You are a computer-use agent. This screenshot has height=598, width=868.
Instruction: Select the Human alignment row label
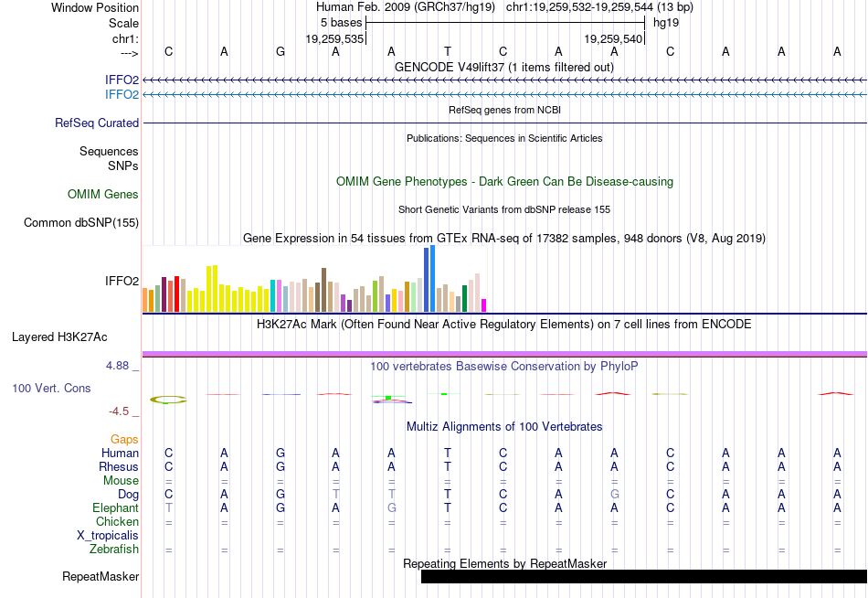point(120,453)
